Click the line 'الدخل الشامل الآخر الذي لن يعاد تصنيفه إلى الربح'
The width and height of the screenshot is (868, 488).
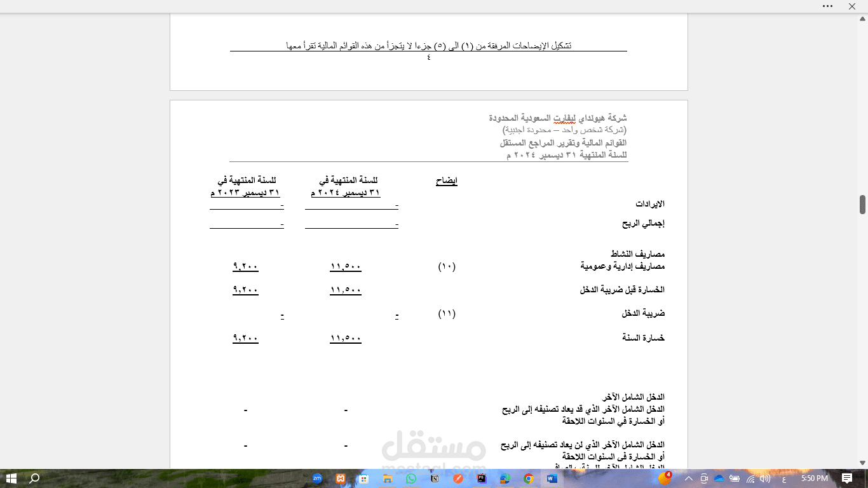coord(583,445)
